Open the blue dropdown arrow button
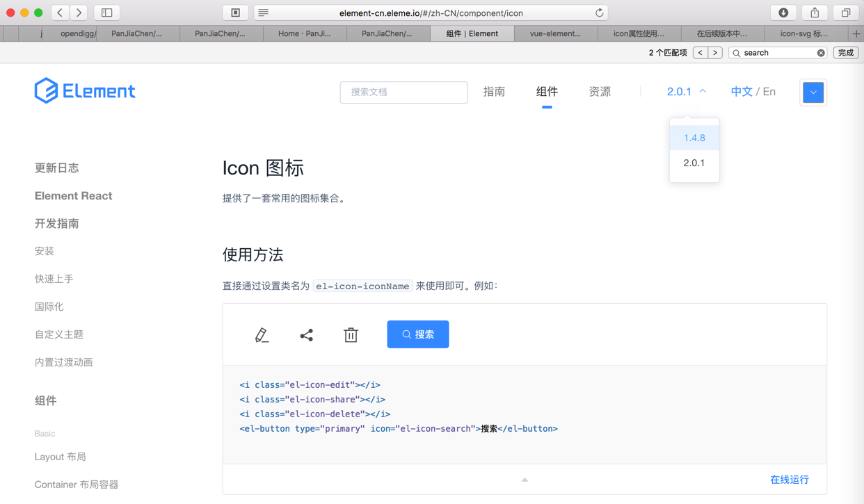This screenshot has width=864, height=504. [x=813, y=92]
